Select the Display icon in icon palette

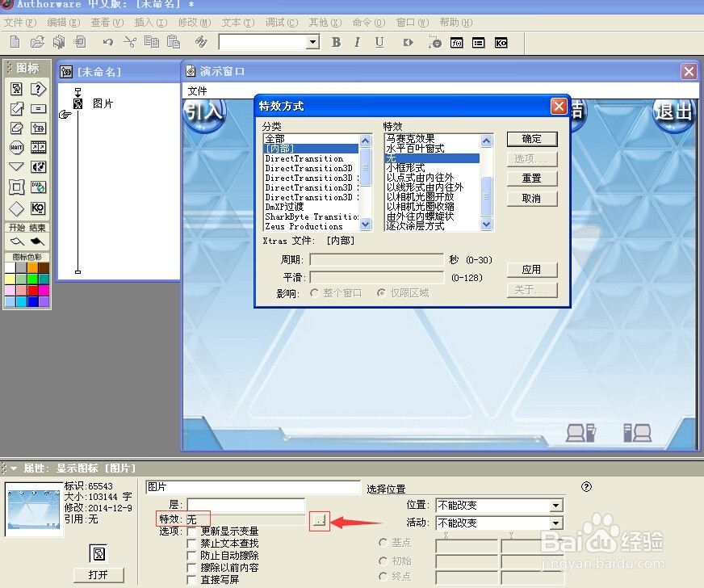coord(16,89)
